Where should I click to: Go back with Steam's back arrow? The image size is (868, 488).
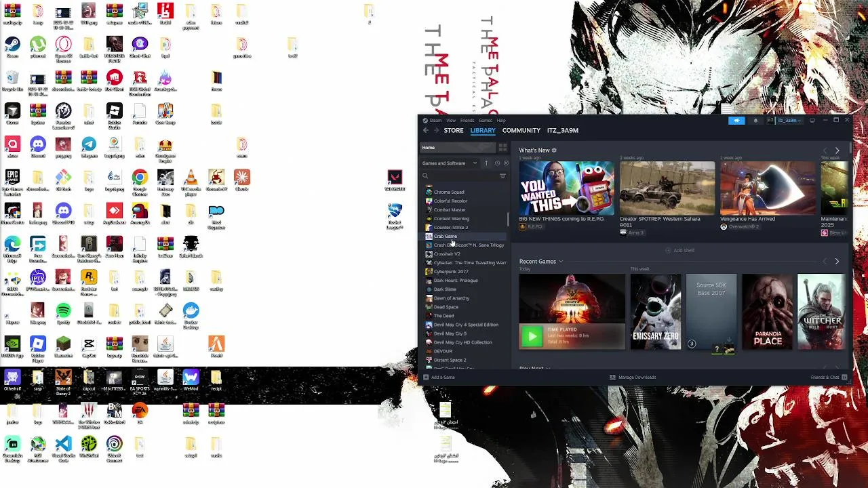point(425,130)
